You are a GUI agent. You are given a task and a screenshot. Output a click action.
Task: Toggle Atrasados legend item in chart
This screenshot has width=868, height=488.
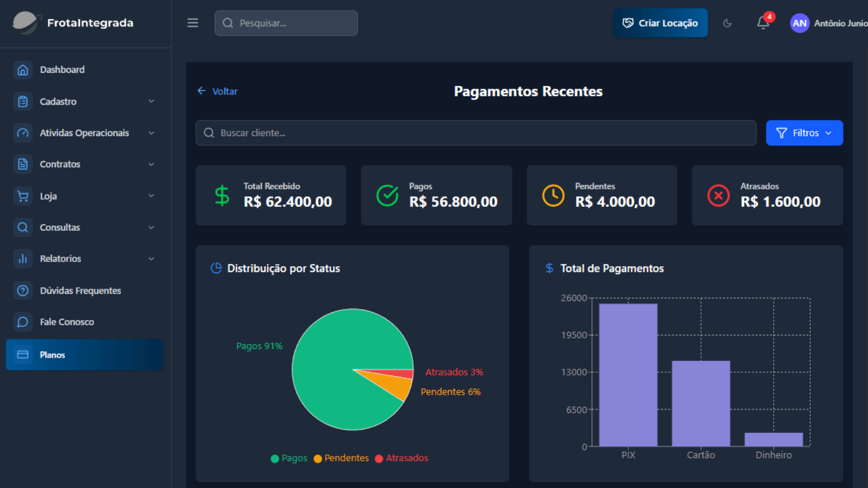tap(401, 458)
